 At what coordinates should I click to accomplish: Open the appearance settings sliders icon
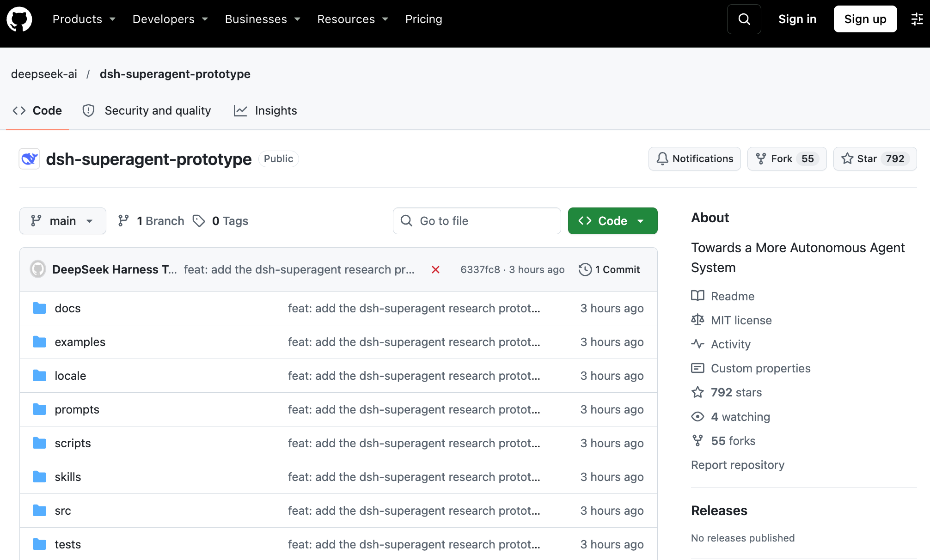[x=917, y=19]
